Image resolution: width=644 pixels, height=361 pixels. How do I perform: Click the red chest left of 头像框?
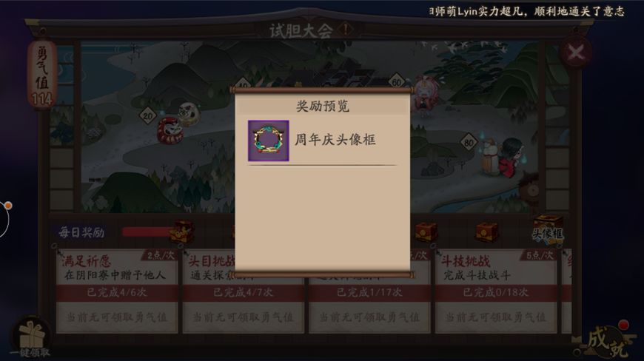click(486, 232)
